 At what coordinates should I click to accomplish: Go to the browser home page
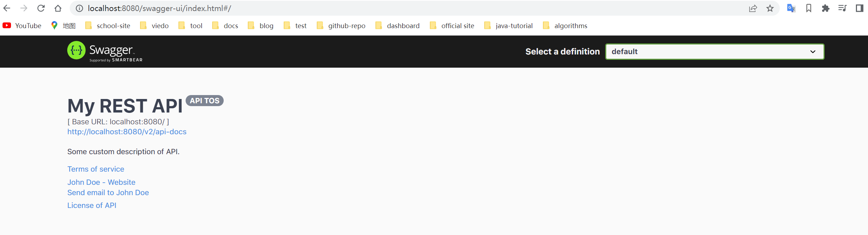click(58, 8)
